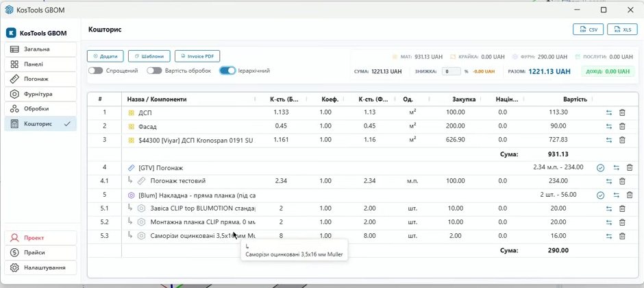The image size is (644, 288).
Task: Click the KosTools GBOM logo in sidebar
Action: (x=11, y=34)
